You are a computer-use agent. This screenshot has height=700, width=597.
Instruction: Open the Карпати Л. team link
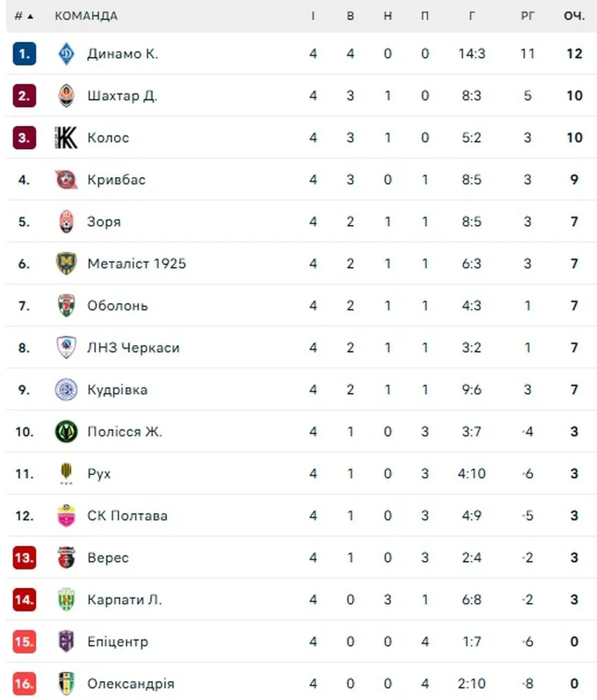pyautogui.click(x=124, y=599)
